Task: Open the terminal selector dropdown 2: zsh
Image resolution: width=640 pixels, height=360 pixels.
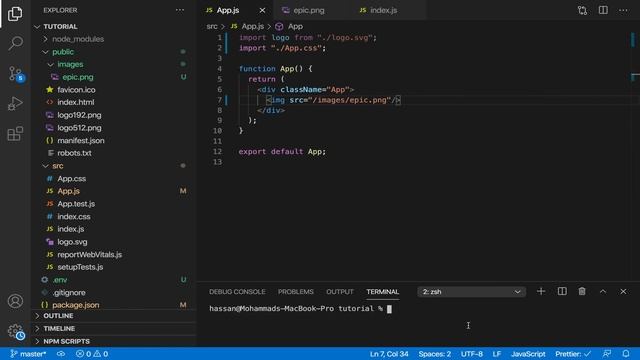Action: click(471, 292)
